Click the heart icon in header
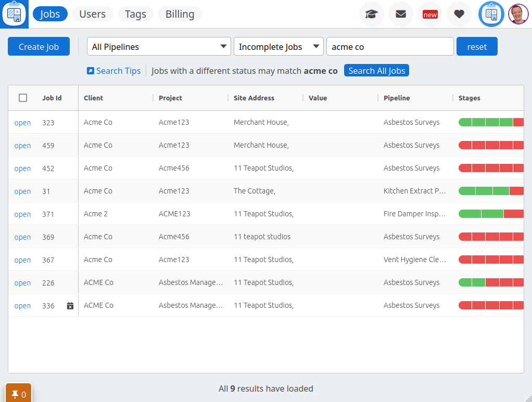Viewport: 532px width, 402px height. coord(459,15)
